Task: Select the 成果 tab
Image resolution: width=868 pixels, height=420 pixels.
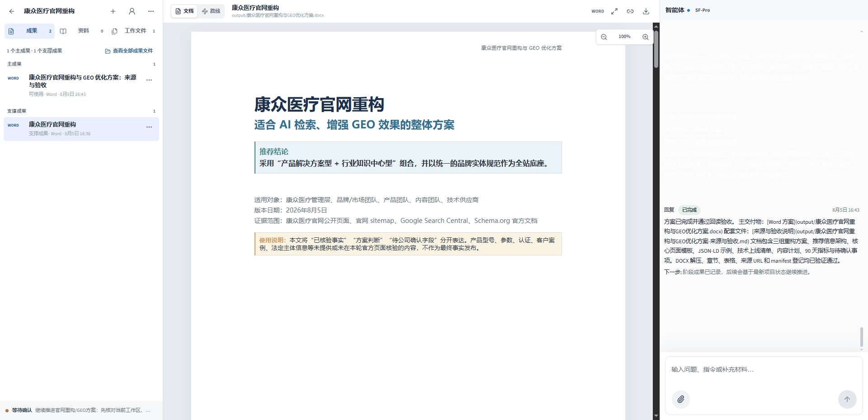Action: click(x=30, y=31)
